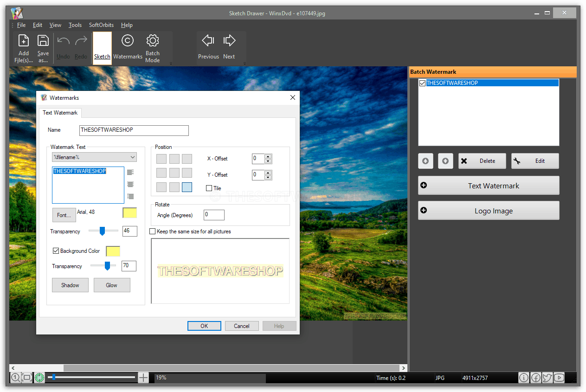Click OK in Watermarks dialog
586x392 pixels.
pos(204,326)
